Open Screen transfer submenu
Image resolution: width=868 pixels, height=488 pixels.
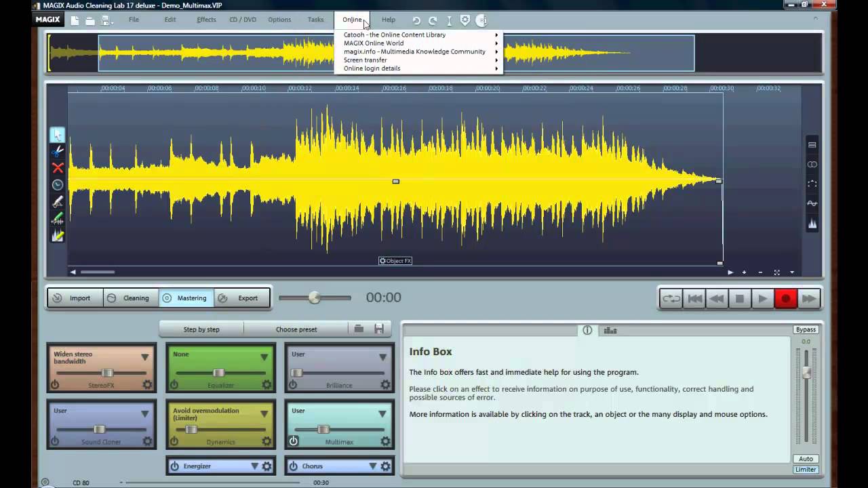[418, 60]
